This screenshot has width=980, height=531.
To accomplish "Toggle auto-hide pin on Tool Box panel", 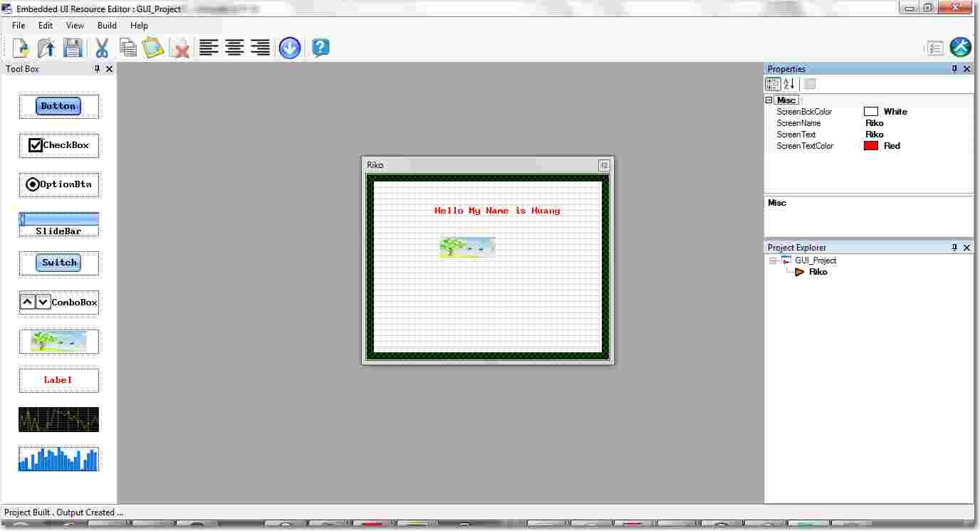I will 98,69.
